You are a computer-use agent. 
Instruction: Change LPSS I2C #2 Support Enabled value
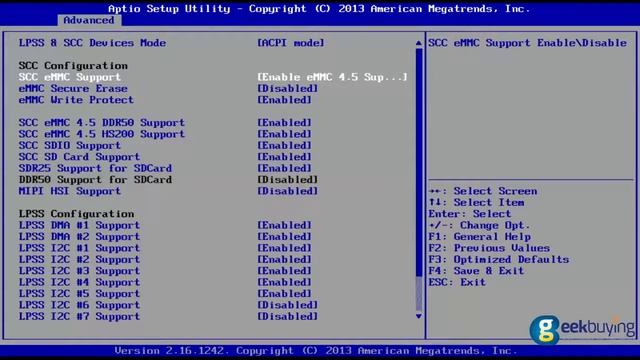coord(284,260)
